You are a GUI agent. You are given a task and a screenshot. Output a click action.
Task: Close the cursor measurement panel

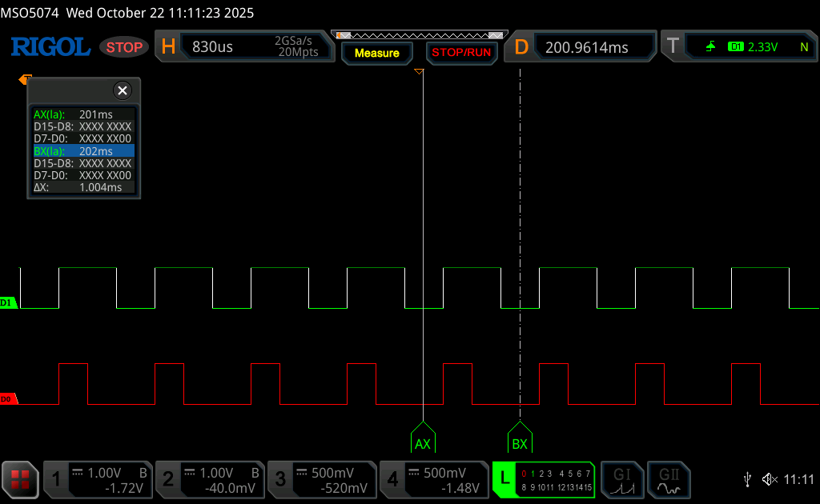click(122, 90)
